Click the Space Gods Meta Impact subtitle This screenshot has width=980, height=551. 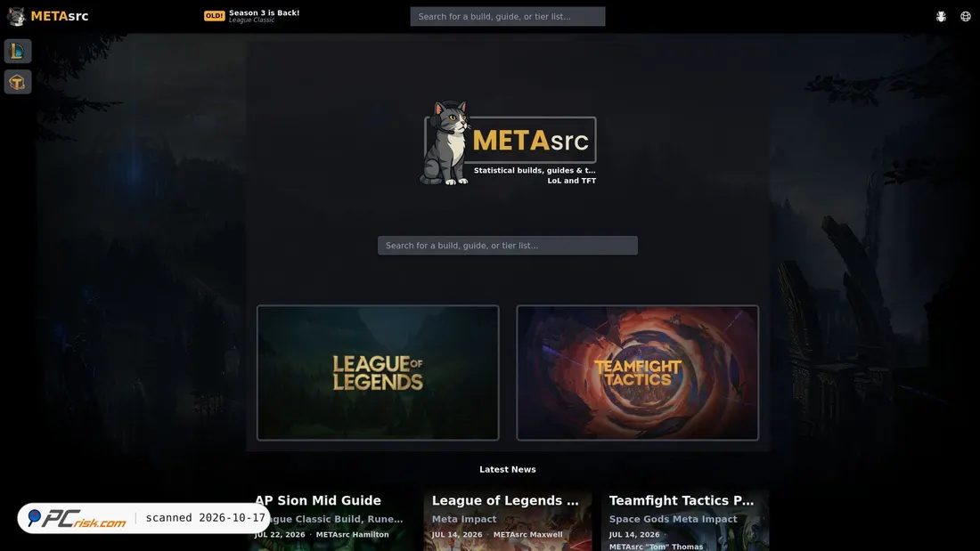(674, 519)
